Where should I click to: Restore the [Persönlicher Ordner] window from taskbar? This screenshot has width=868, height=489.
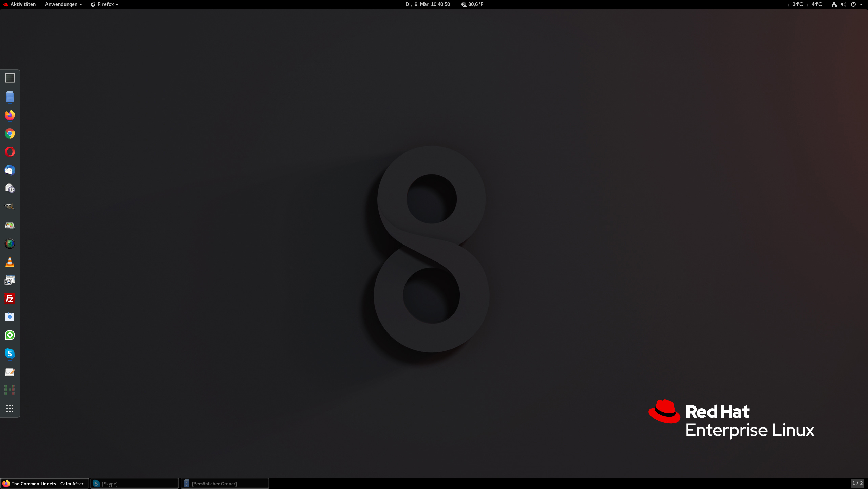(225, 483)
